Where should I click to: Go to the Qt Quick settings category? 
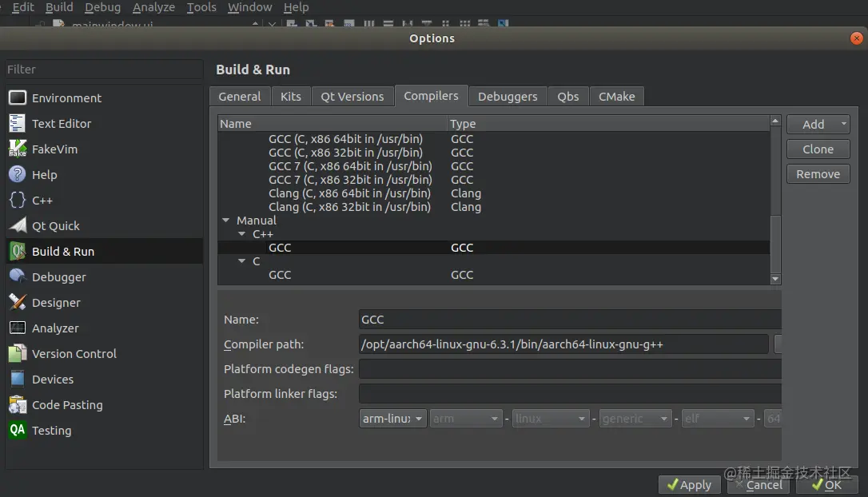pos(104,225)
